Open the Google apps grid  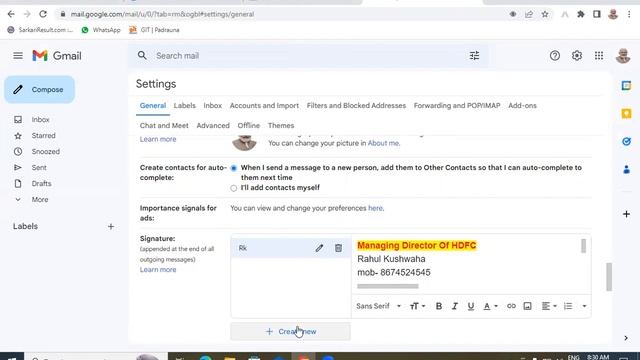coord(599,56)
